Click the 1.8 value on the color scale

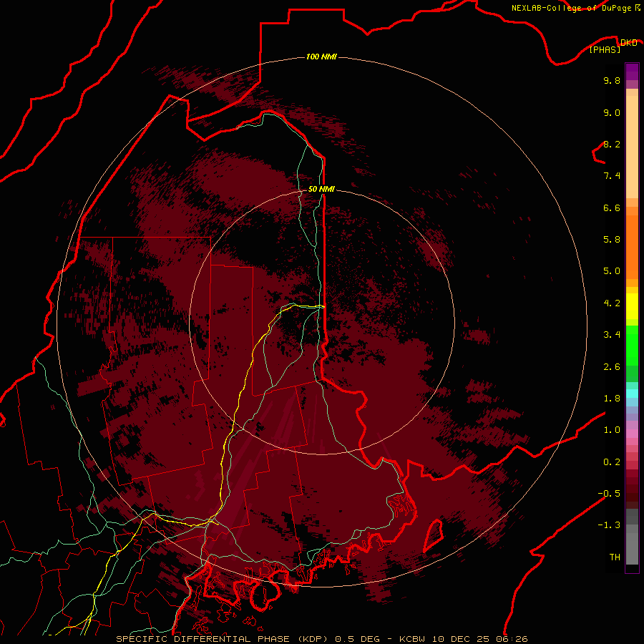(x=612, y=399)
